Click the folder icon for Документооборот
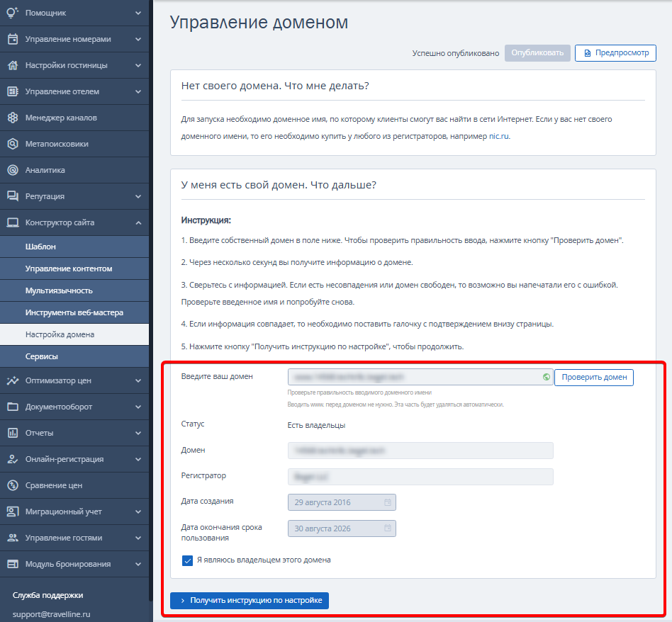672x622 pixels. [13, 407]
